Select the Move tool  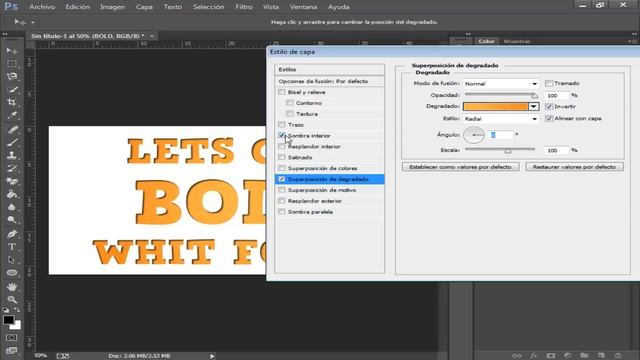point(11,51)
